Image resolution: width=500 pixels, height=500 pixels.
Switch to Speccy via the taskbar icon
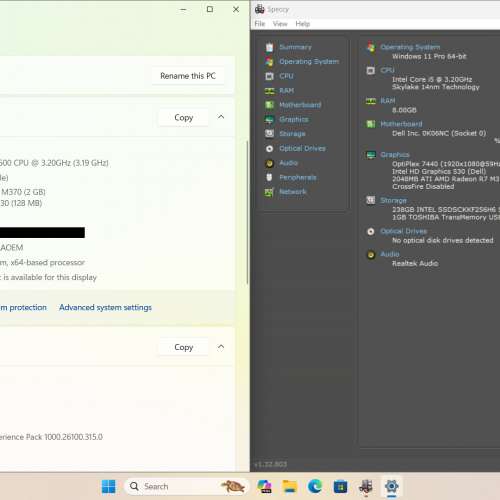(366, 486)
